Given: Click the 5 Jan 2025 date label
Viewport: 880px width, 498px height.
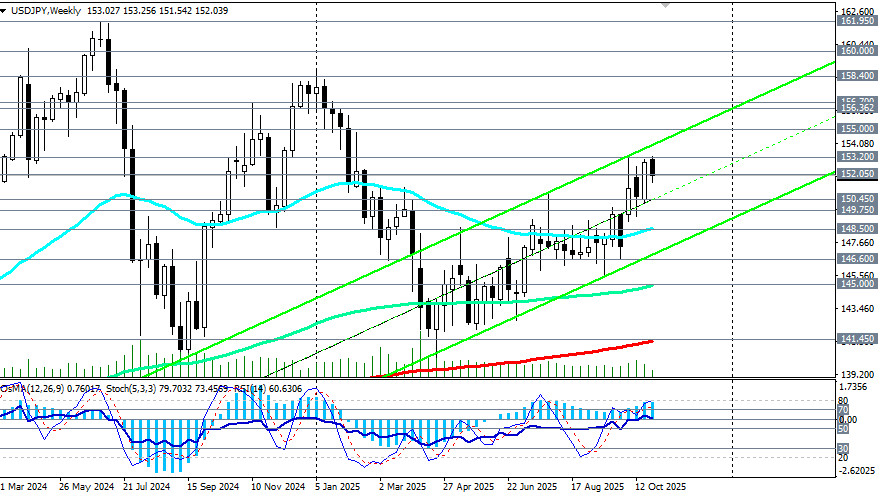Looking at the screenshot, I should coord(337,486).
